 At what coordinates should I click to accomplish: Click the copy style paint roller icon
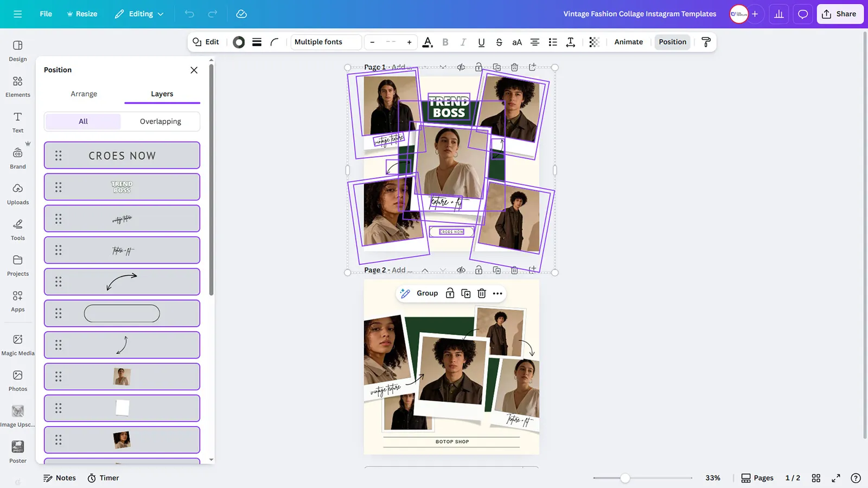pyautogui.click(x=706, y=42)
